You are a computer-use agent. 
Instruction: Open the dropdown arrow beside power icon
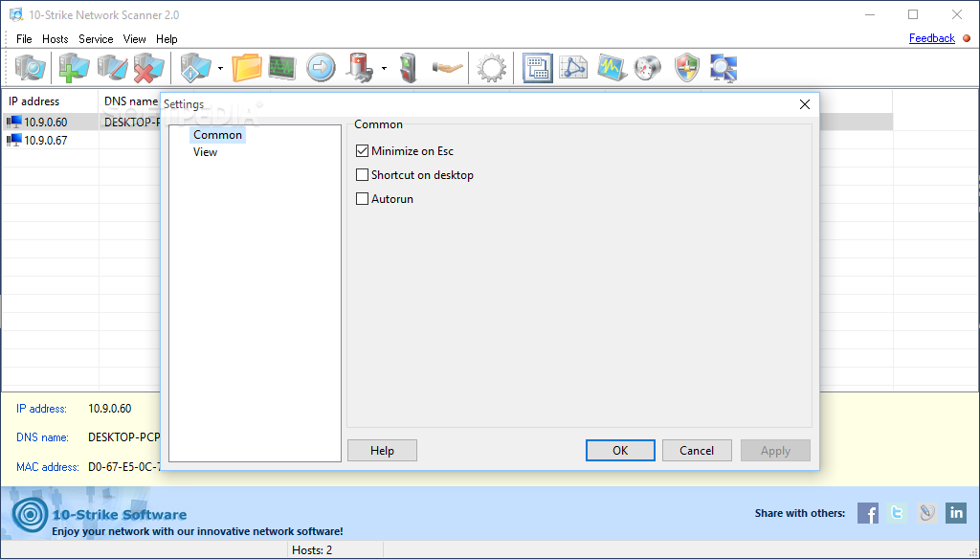click(x=384, y=68)
